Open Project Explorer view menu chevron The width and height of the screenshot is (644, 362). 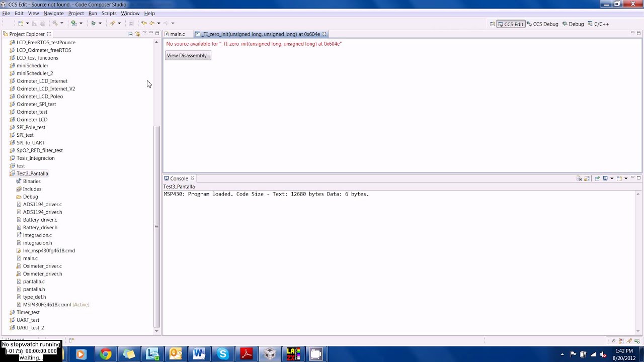(x=144, y=33)
